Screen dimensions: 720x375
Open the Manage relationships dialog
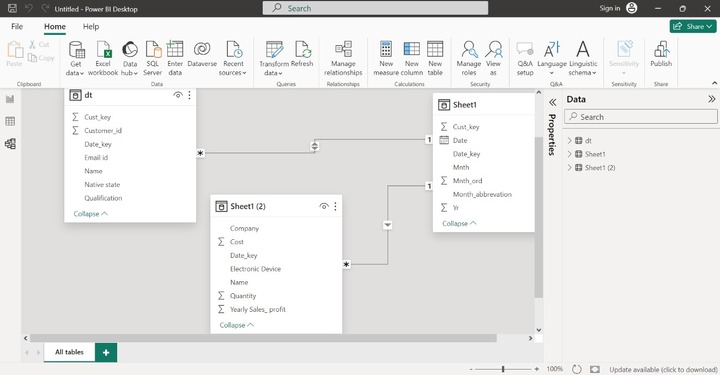(343, 58)
